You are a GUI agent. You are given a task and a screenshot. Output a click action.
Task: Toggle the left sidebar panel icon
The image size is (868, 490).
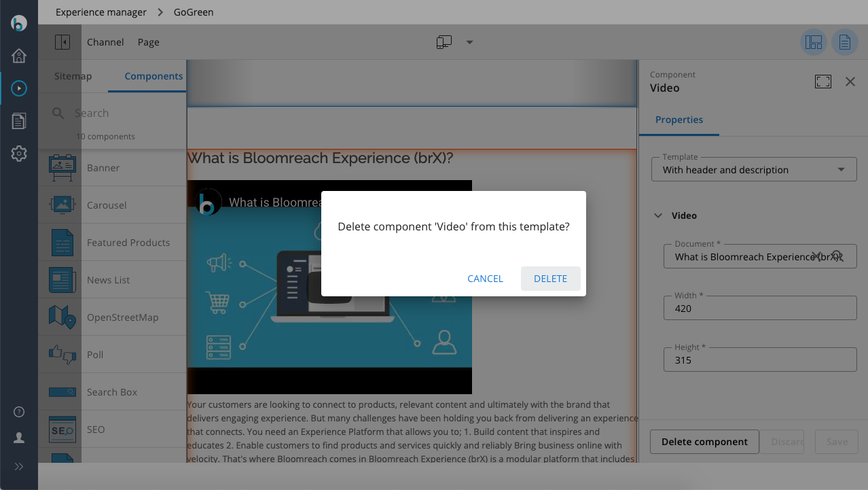click(62, 42)
